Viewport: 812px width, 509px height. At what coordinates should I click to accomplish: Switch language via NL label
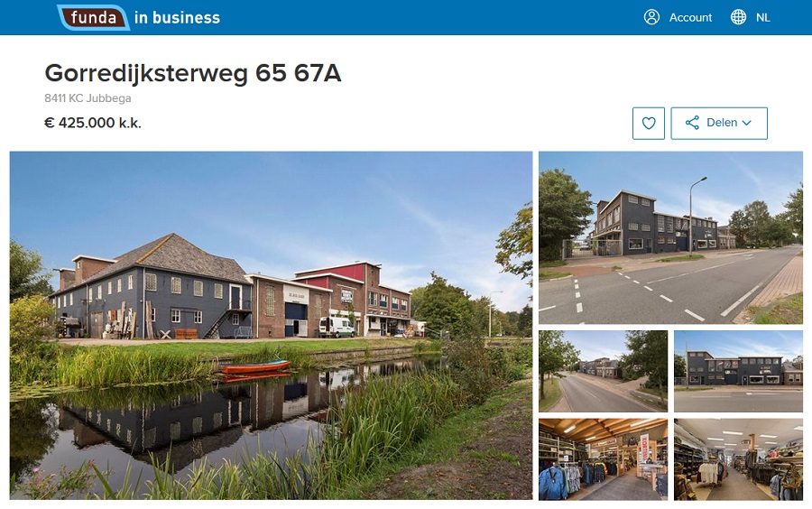(762, 18)
